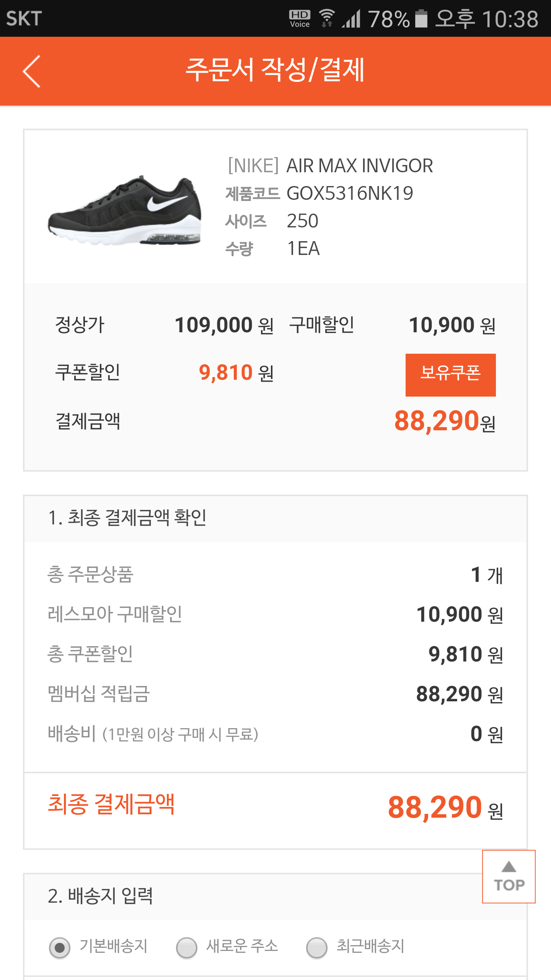Image resolution: width=551 pixels, height=980 pixels.
Task: Tap the 9,810 원 coupon discount amount
Action: click(x=236, y=373)
